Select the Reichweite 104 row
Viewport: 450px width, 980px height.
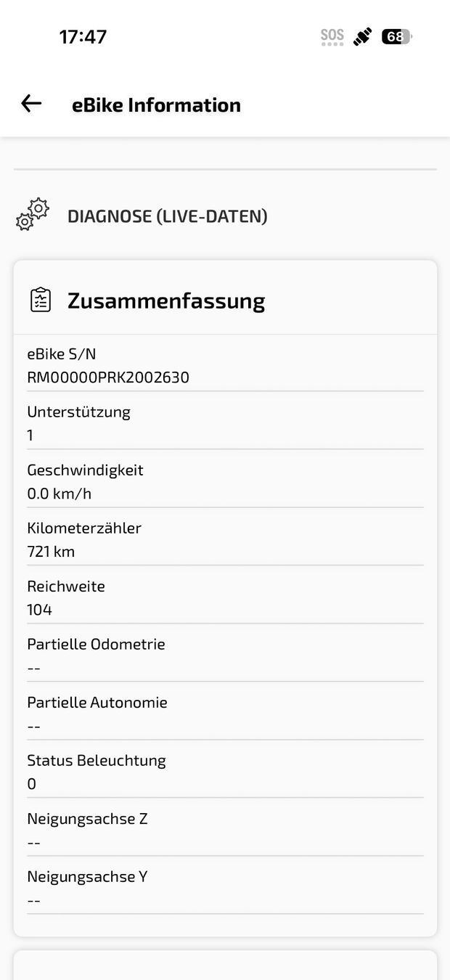(x=225, y=597)
